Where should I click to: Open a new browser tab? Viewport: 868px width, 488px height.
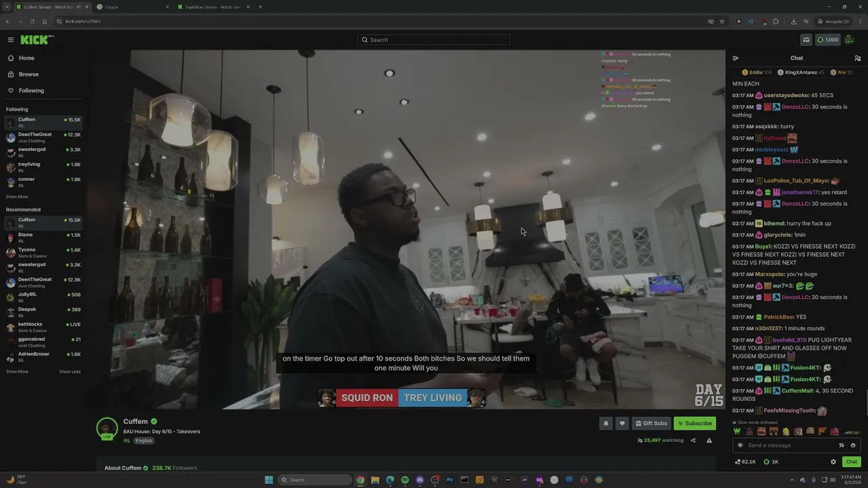point(260,7)
